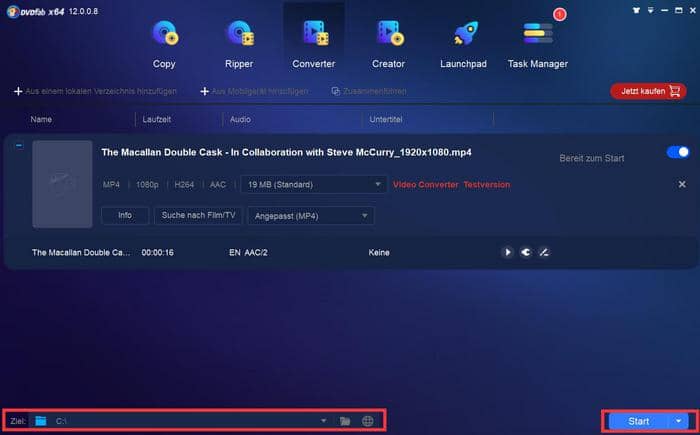Open the Copy module

164,43
